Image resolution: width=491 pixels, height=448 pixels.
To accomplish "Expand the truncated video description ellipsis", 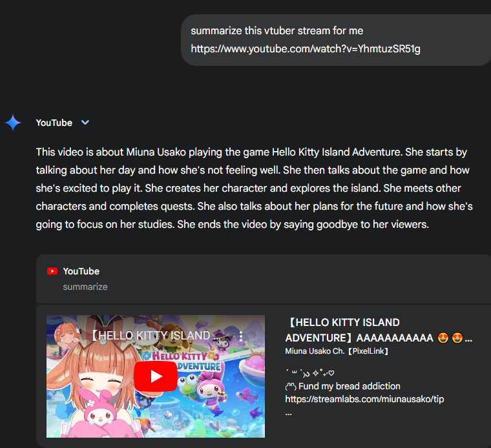I will 288,414.
